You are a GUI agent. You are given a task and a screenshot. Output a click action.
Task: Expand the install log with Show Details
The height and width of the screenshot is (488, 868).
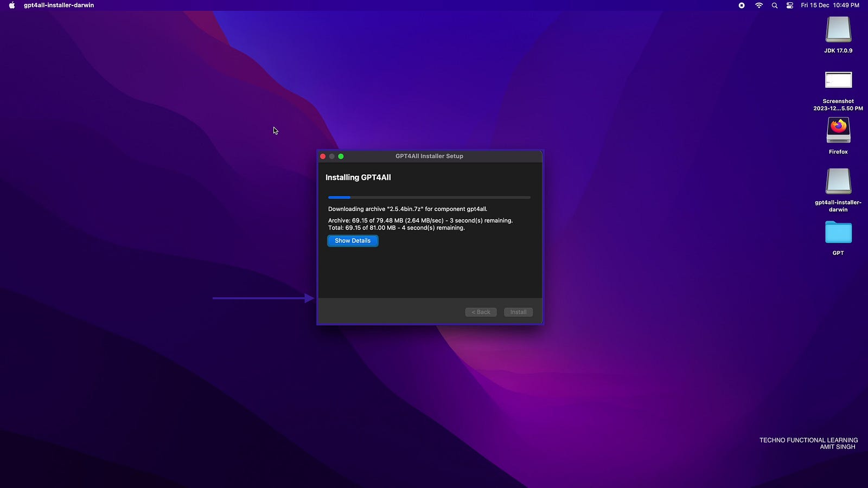353,241
